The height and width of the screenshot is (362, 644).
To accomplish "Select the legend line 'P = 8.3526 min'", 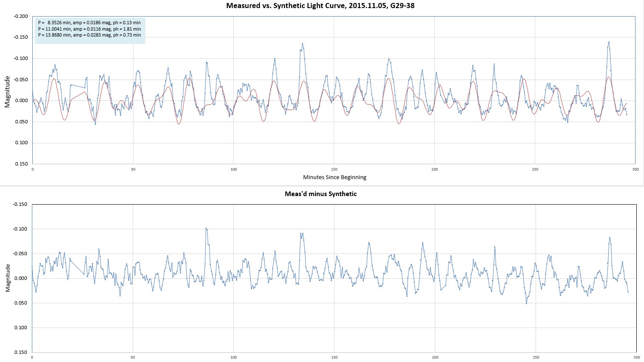I will tap(89, 23).
